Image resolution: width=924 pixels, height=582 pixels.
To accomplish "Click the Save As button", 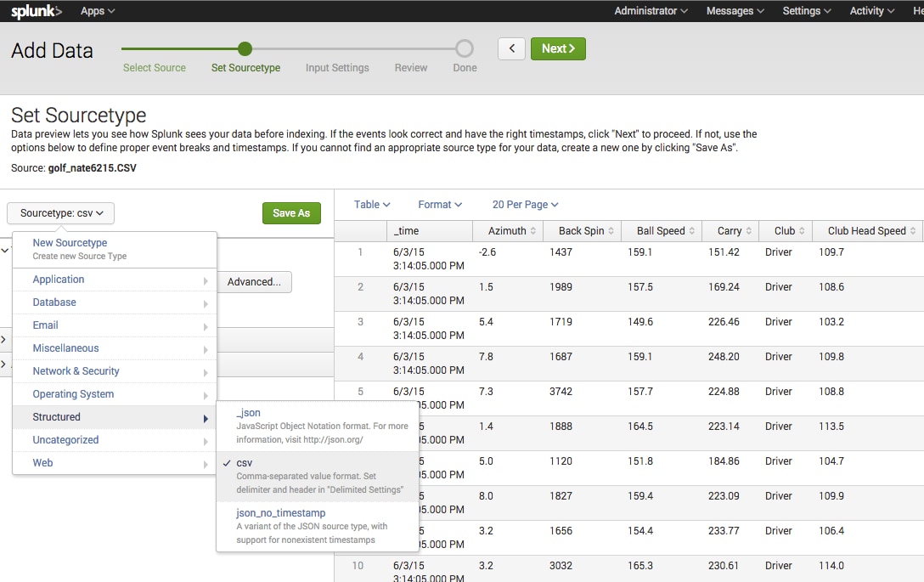I will point(291,213).
